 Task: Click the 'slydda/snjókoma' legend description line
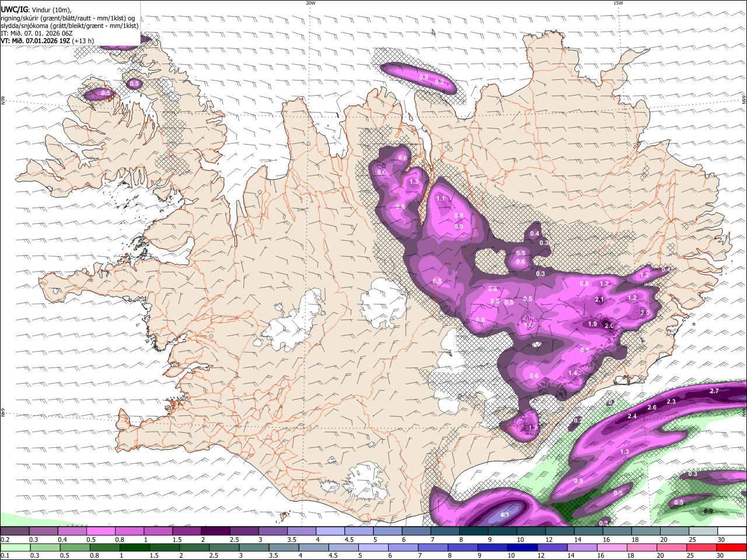point(70,26)
